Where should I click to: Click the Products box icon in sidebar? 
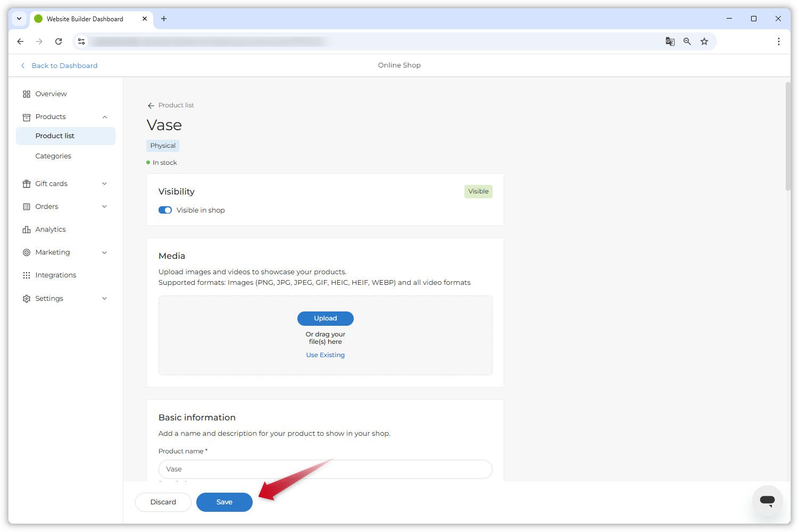coord(27,117)
